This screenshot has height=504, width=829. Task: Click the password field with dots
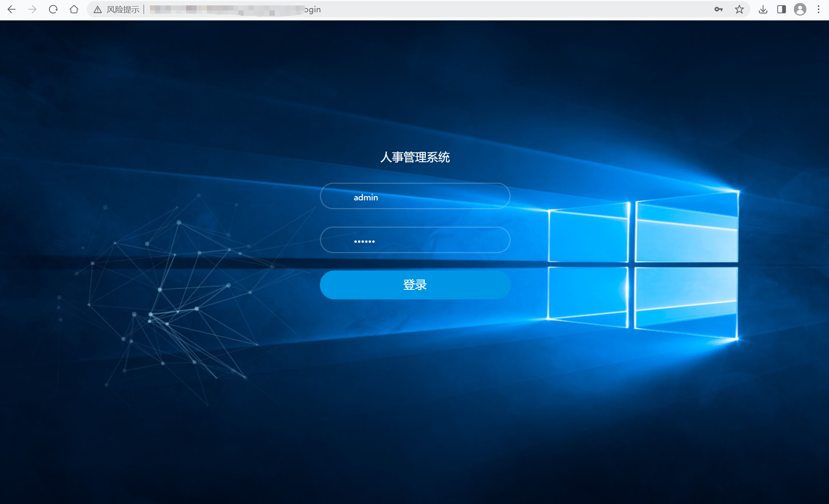pos(415,240)
